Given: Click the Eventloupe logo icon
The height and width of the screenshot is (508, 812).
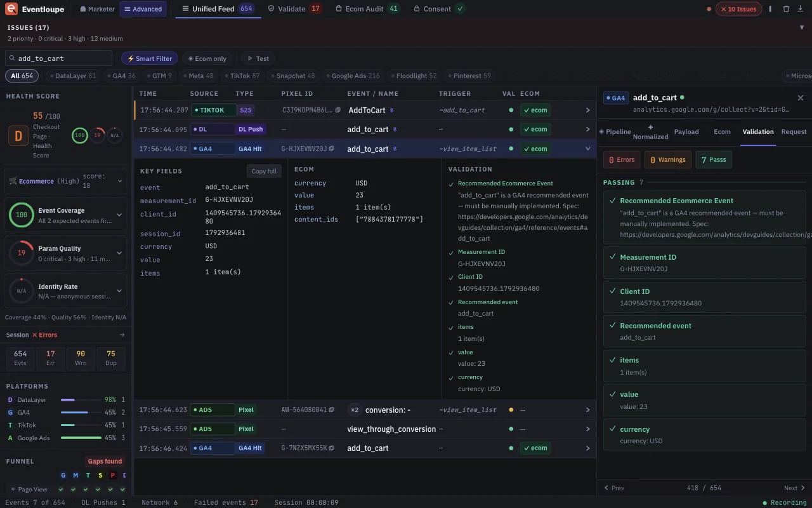Looking at the screenshot, I should click(11, 9).
